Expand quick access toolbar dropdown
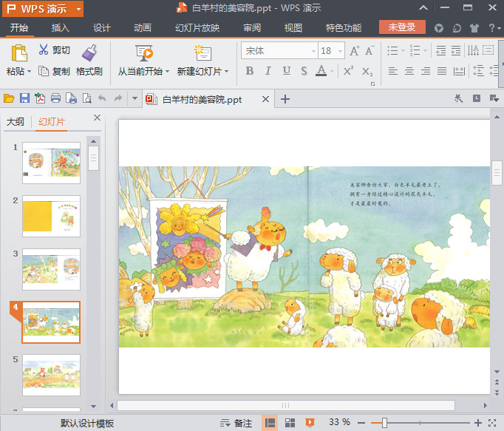Image resolution: width=504 pixels, height=431 pixels. pos(135,98)
